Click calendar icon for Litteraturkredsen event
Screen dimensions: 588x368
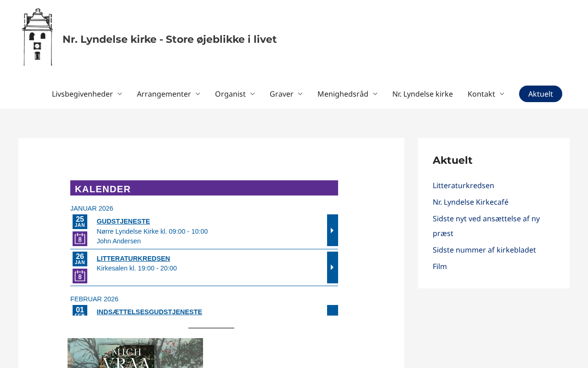pyautogui.click(x=80, y=276)
